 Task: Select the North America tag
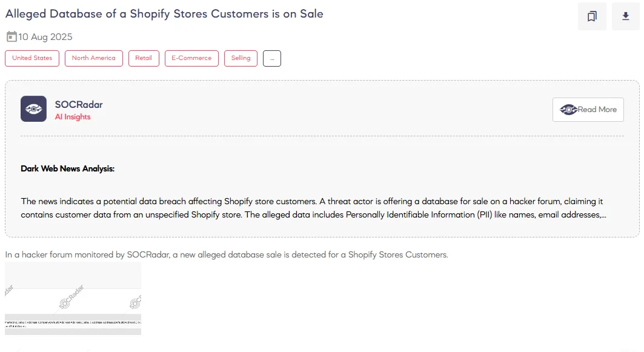click(93, 58)
